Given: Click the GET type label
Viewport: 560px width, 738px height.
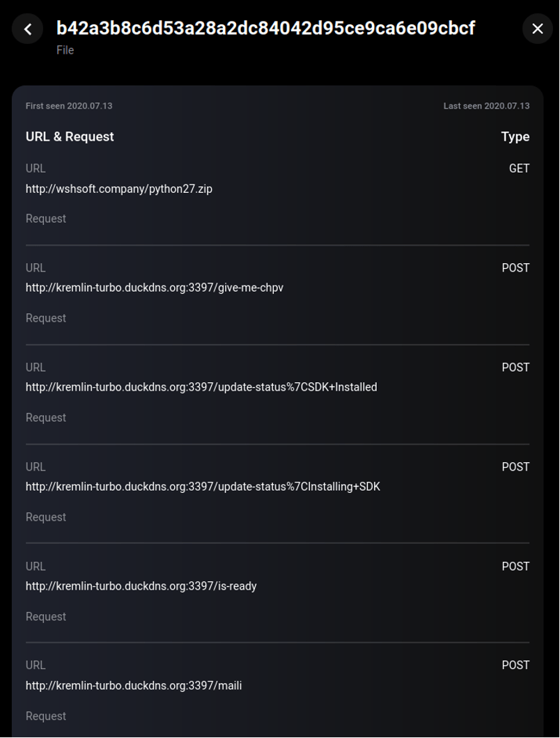Looking at the screenshot, I should [x=519, y=168].
